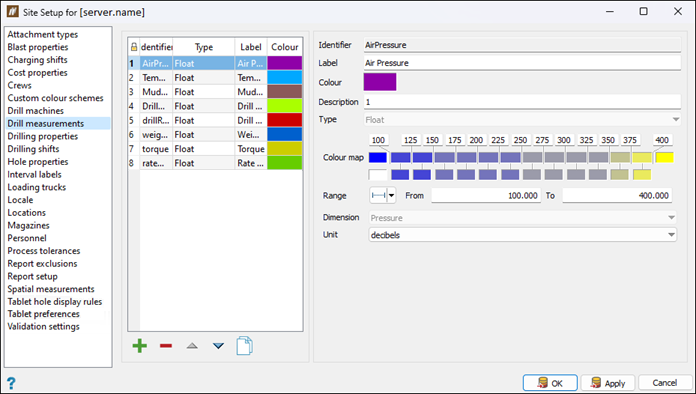The width and height of the screenshot is (696, 394).
Task: Go to Magazines settings
Action: click(x=28, y=226)
